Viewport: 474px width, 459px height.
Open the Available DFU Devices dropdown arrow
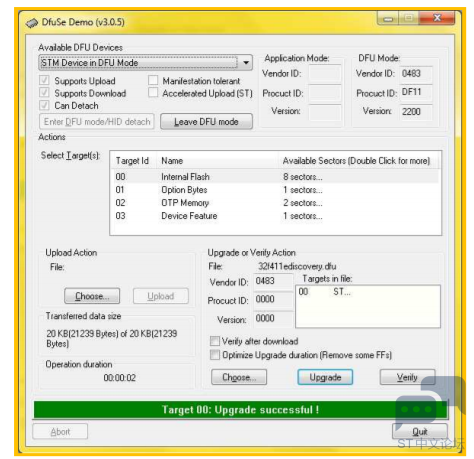246,63
